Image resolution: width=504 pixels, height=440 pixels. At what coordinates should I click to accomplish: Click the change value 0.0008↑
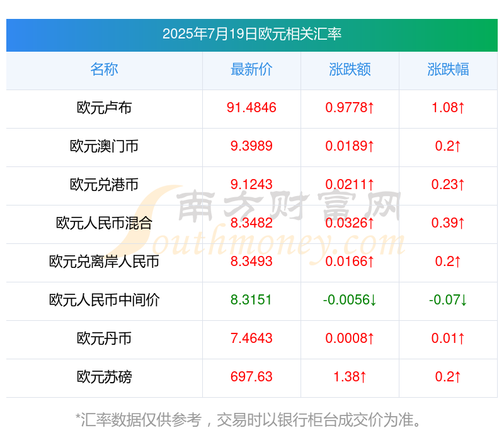click(x=350, y=339)
